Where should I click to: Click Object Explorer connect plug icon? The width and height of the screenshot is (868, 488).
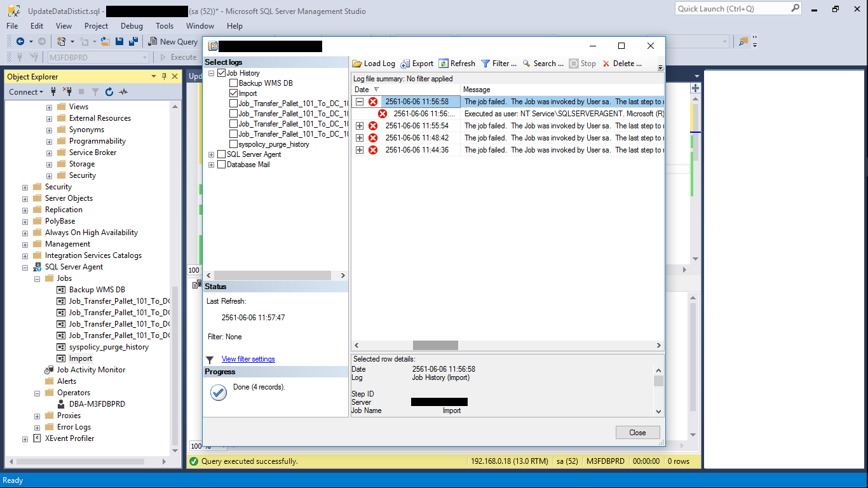[x=53, y=91]
